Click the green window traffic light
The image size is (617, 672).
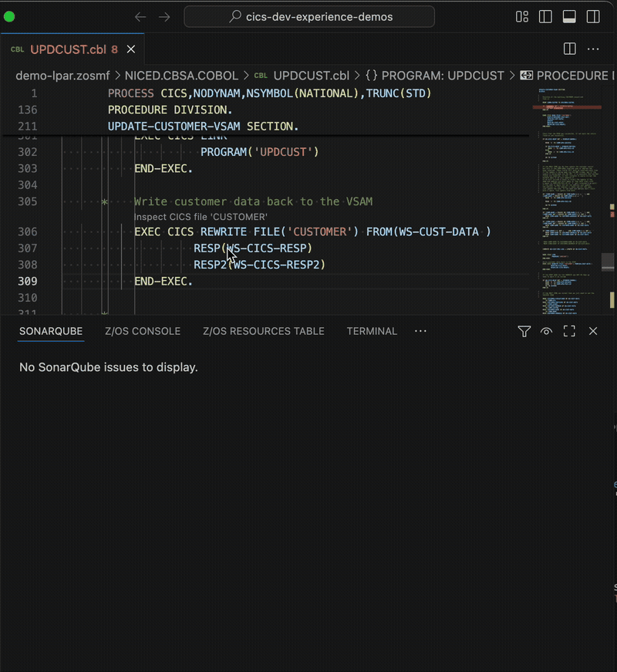pyautogui.click(x=9, y=17)
